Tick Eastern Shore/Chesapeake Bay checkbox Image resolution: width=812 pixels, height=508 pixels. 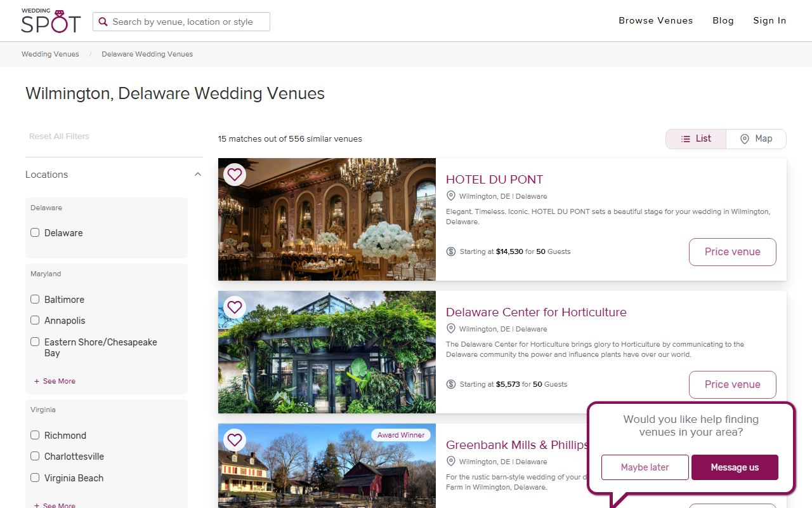[35, 342]
